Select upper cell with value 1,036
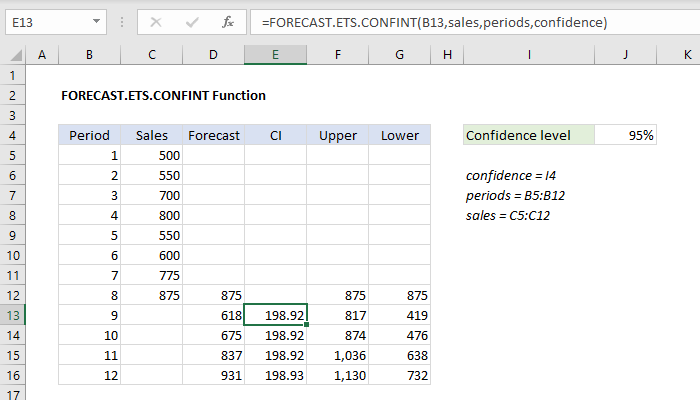 point(338,355)
